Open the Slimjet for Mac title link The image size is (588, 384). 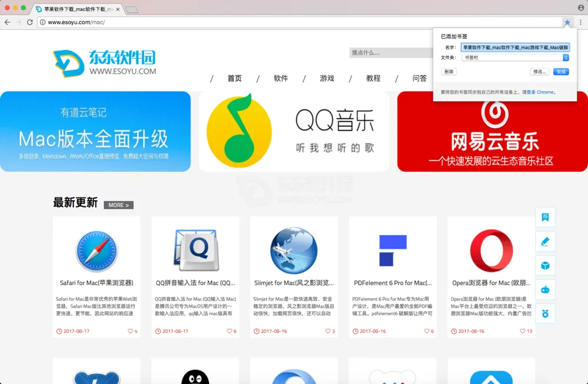tap(294, 283)
